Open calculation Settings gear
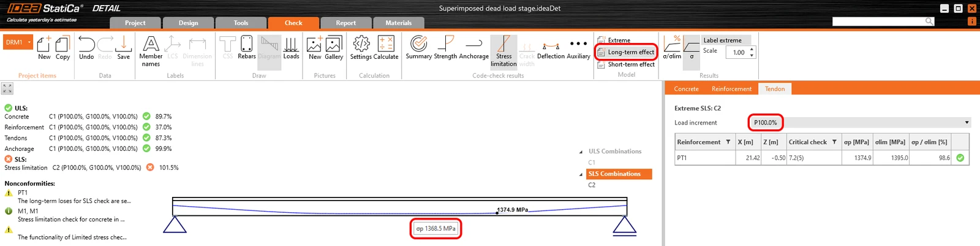This screenshot has width=980, height=246. point(361,47)
